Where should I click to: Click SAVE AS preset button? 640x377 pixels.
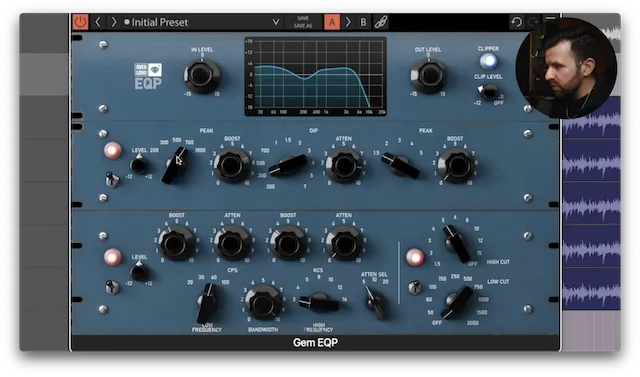coord(303,26)
